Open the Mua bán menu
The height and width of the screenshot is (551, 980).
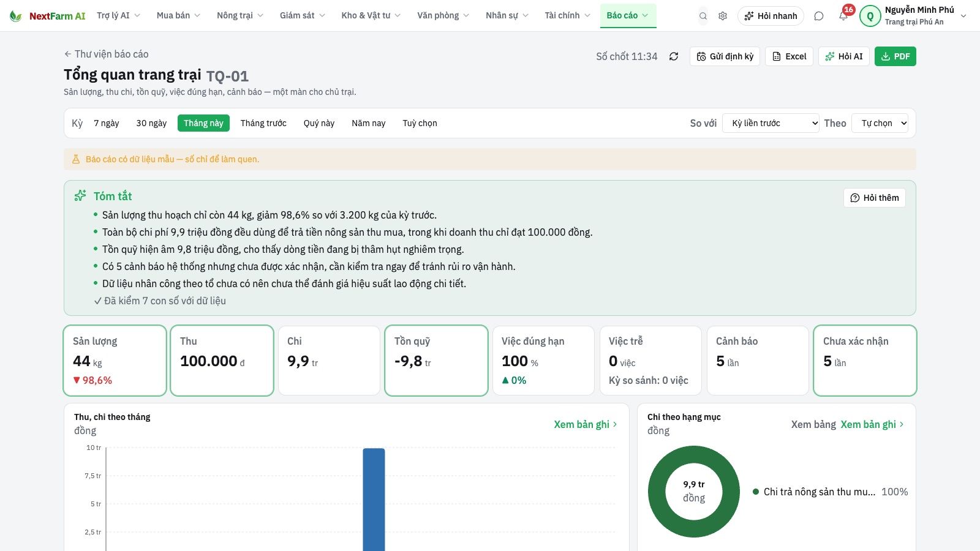pos(178,15)
